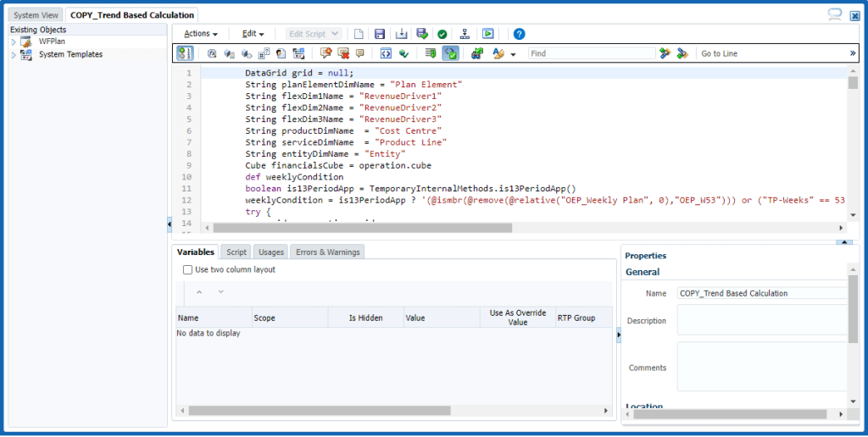Image resolution: width=868 pixels, height=437 pixels.
Task: Open the Actions dropdown menu
Action: point(201,34)
